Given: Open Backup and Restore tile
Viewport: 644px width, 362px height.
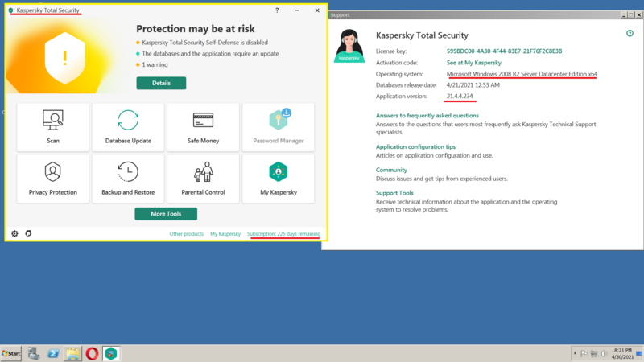Looking at the screenshot, I should (128, 179).
